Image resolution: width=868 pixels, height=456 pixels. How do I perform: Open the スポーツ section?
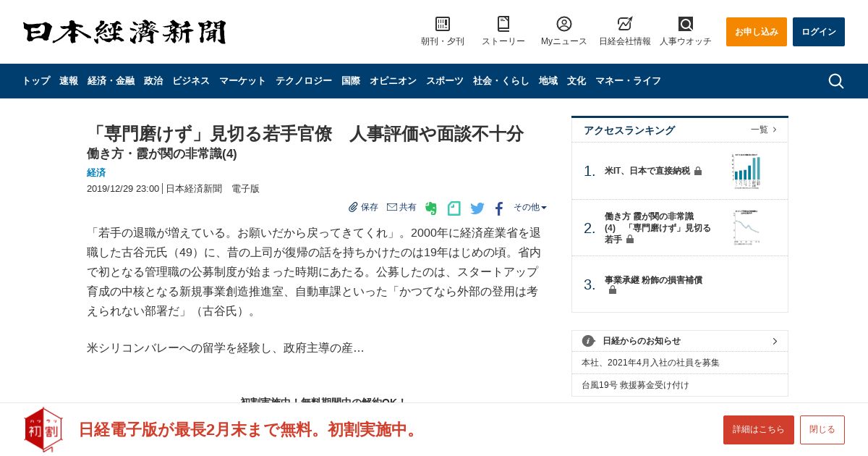445,81
